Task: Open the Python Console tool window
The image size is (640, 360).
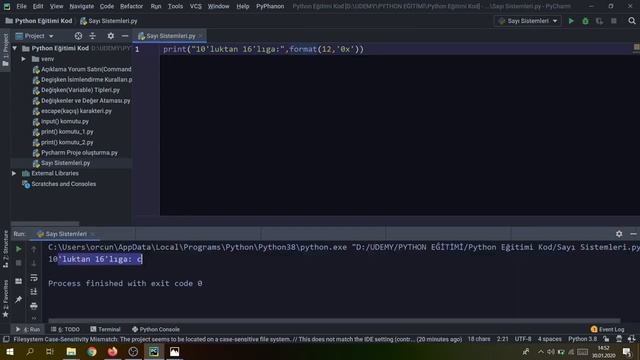Action: pyautogui.click(x=156, y=329)
